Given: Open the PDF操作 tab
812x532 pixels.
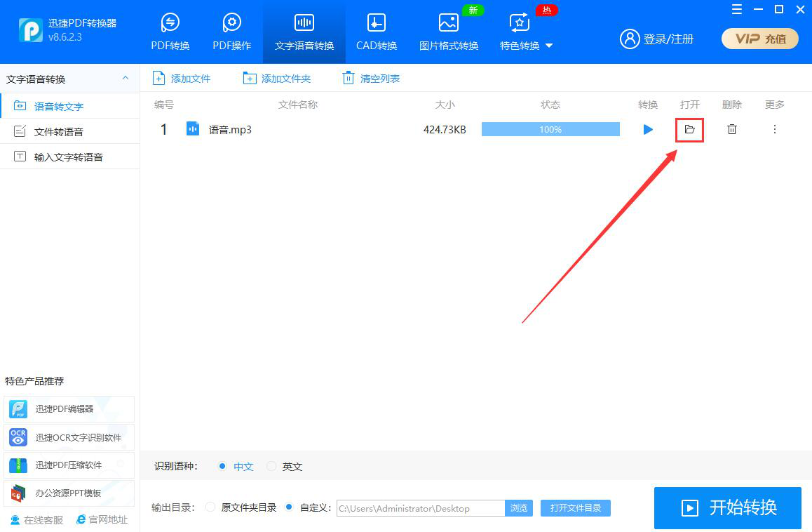Looking at the screenshot, I should [231, 32].
